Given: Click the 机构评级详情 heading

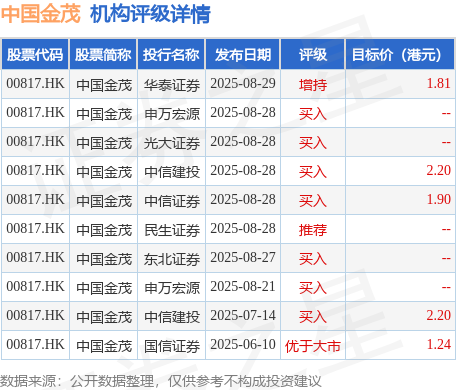Looking at the screenshot, I should pos(150,14).
